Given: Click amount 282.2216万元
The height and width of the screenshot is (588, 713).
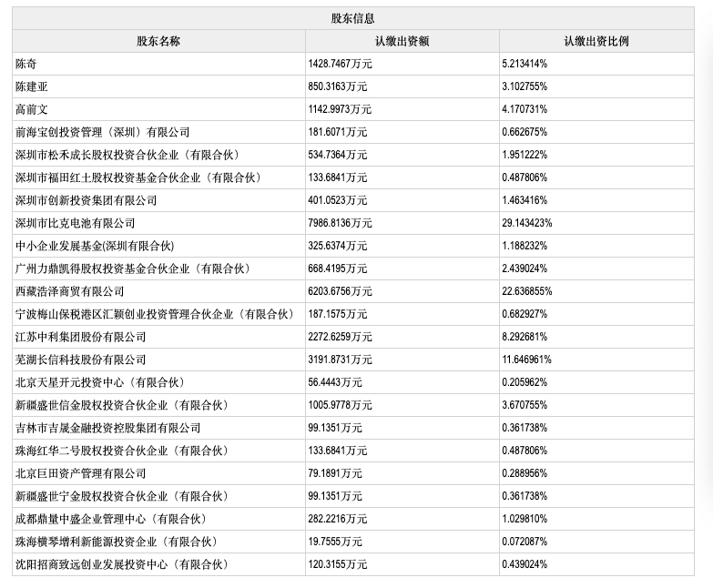Looking at the screenshot, I should 338,519.
